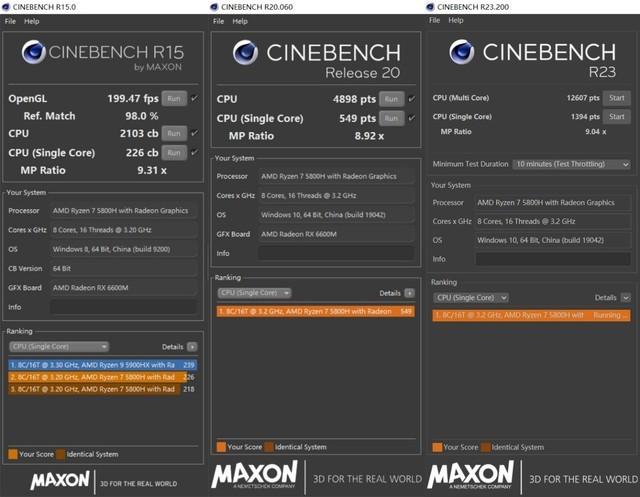Viewport: 640px width, 497px height.
Task: Click the Cinebench R15 sphere logo
Action: 33,52
